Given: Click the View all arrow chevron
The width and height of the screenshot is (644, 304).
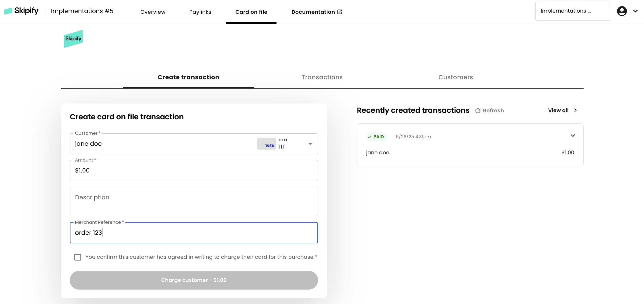Looking at the screenshot, I should coord(575,111).
